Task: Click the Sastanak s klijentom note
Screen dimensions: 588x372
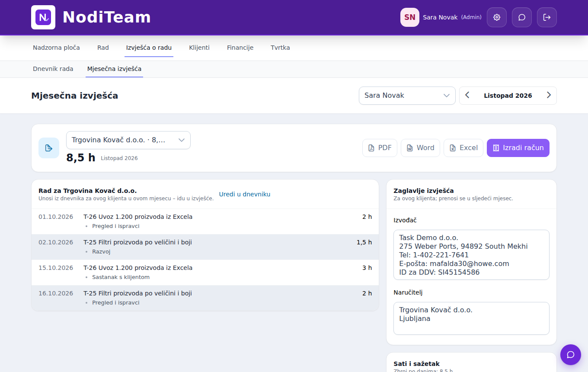Action: (x=121, y=277)
